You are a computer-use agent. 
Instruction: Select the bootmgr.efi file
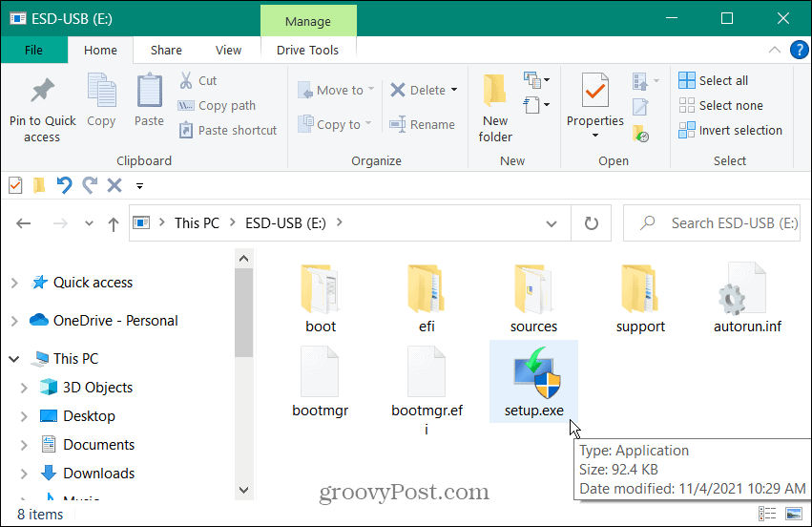point(427,390)
